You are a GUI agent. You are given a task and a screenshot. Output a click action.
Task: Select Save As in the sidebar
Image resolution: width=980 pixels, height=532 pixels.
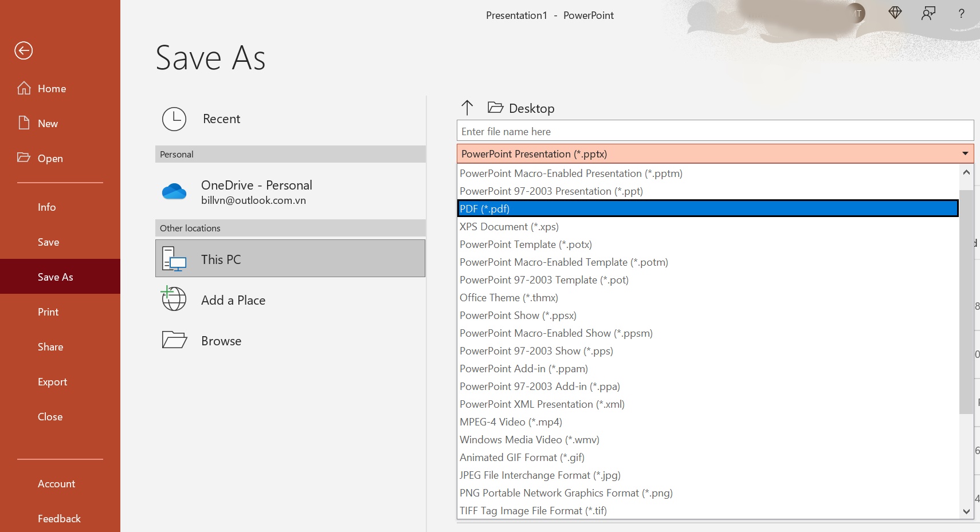tap(60, 277)
